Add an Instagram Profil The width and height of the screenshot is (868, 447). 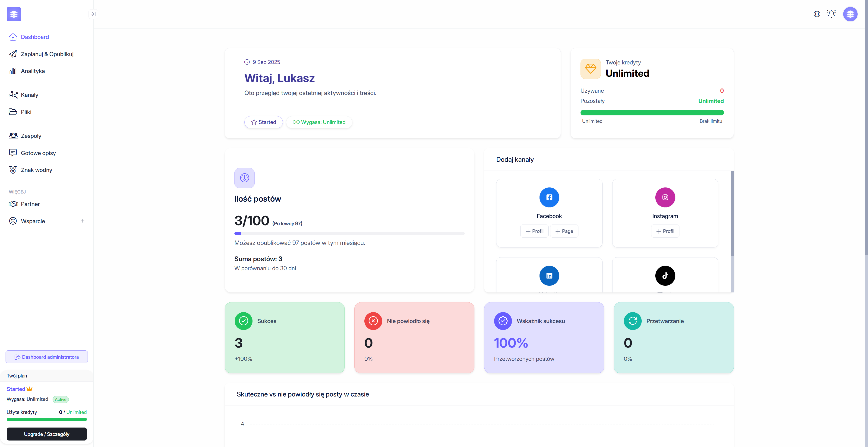coord(665,231)
